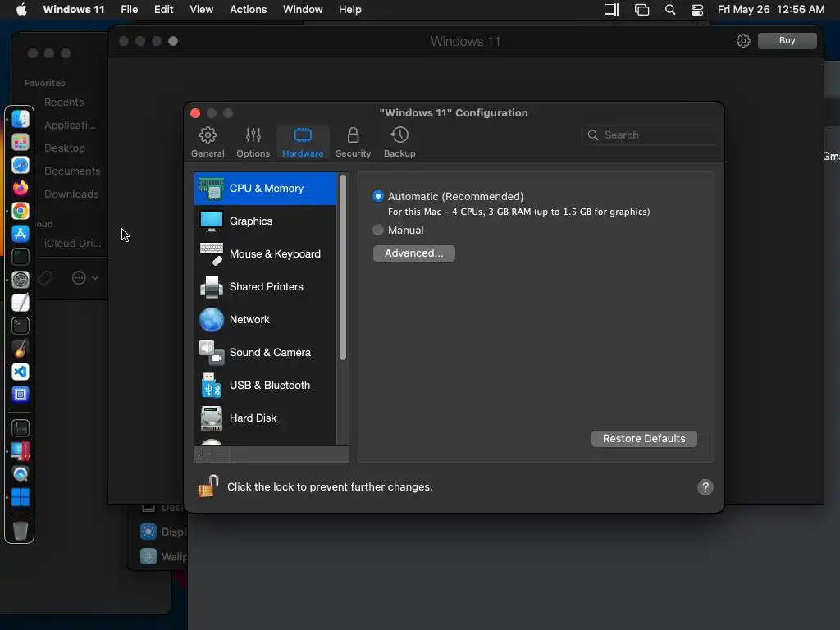
Task: Open Shared Printers settings
Action: click(265, 286)
